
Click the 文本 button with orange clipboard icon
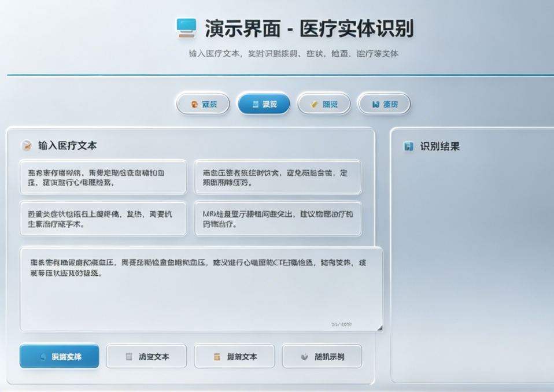coord(235,357)
